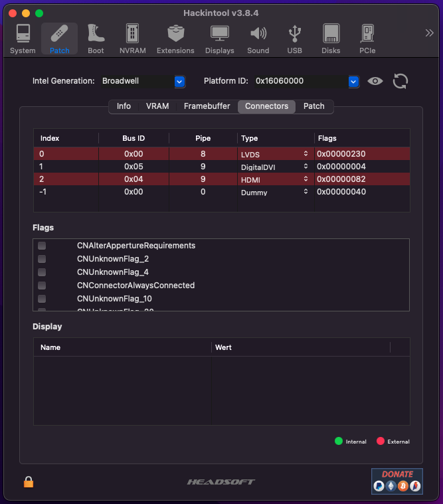The width and height of the screenshot is (443, 504).
Task: Click the Bus ID column header
Action: 133,138
